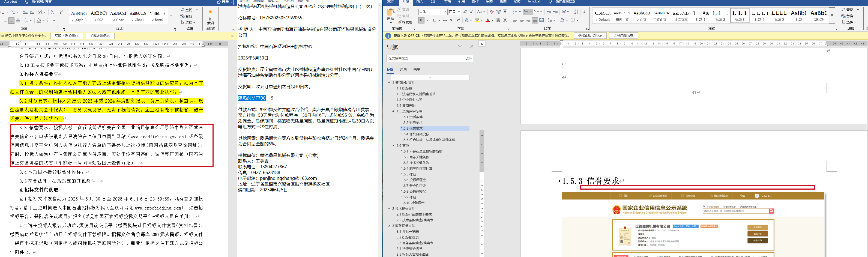Click Increase Indent in left Word window

[x=32, y=12]
